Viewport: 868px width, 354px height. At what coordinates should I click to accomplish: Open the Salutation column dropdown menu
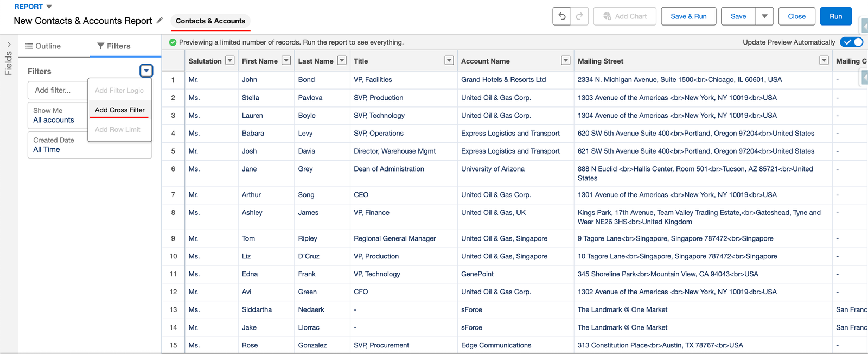tap(230, 61)
